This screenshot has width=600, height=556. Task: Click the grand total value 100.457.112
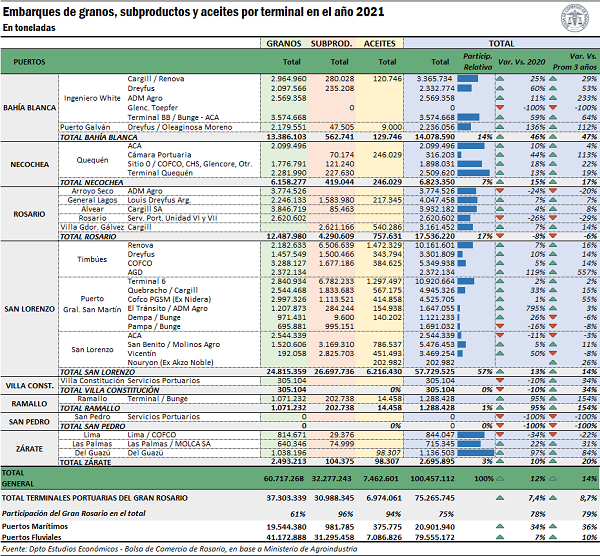click(x=430, y=479)
